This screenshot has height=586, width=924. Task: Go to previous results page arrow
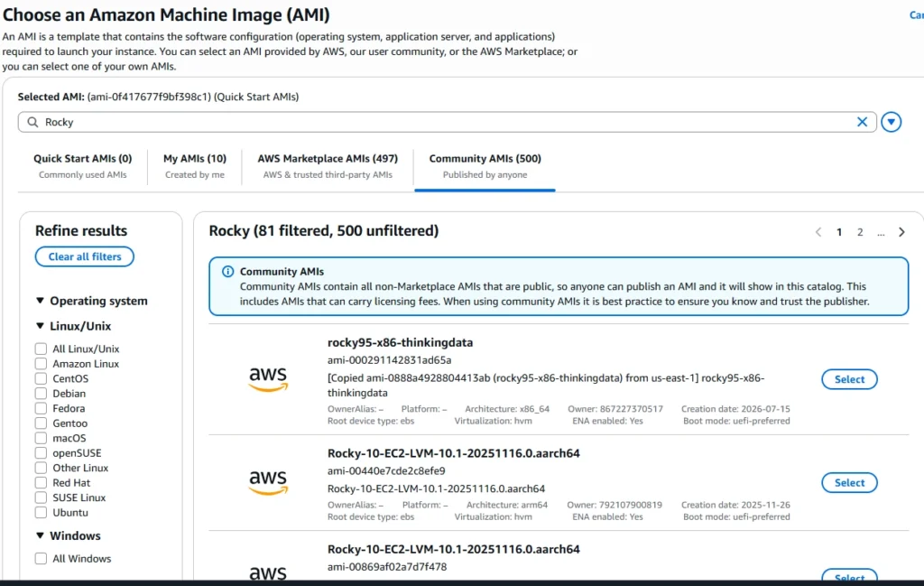818,232
